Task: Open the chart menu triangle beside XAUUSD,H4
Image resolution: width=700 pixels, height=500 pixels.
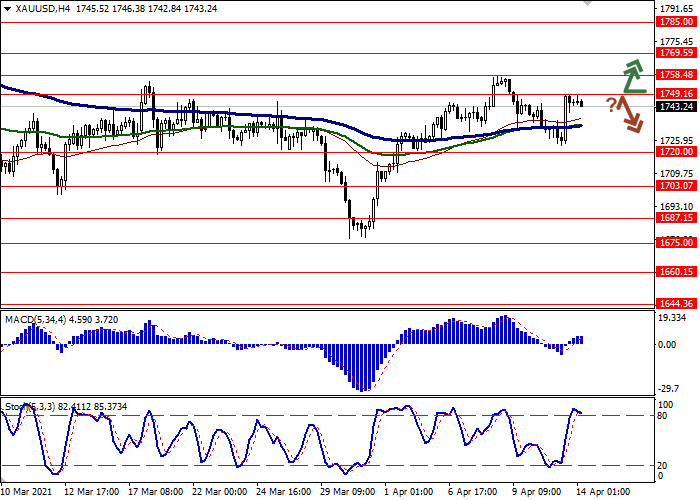Action: coord(7,9)
